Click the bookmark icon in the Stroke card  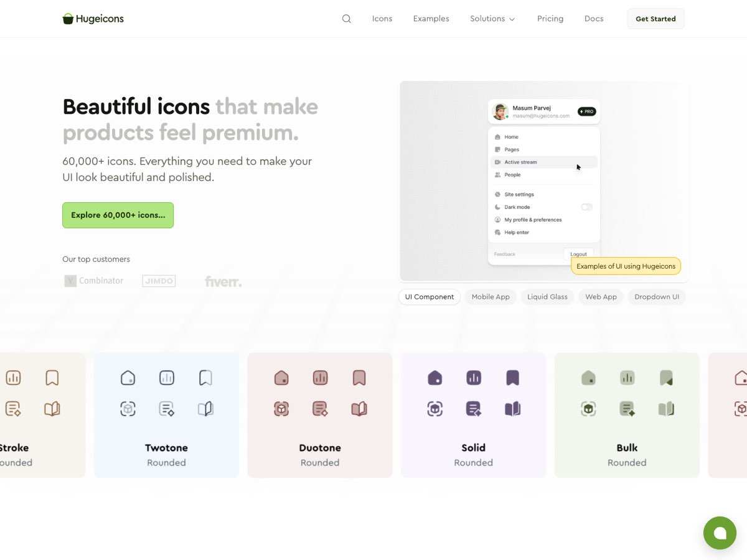pyautogui.click(x=52, y=378)
